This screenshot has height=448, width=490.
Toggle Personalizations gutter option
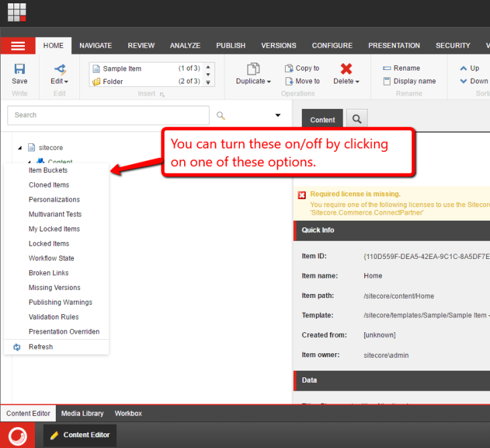point(56,200)
